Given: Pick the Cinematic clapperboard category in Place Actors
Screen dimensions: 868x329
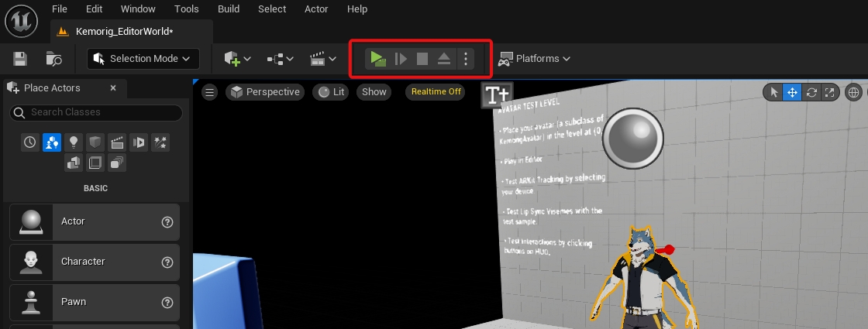Looking at the screenshot, I should pyautogui.click(x=117, y=142).
